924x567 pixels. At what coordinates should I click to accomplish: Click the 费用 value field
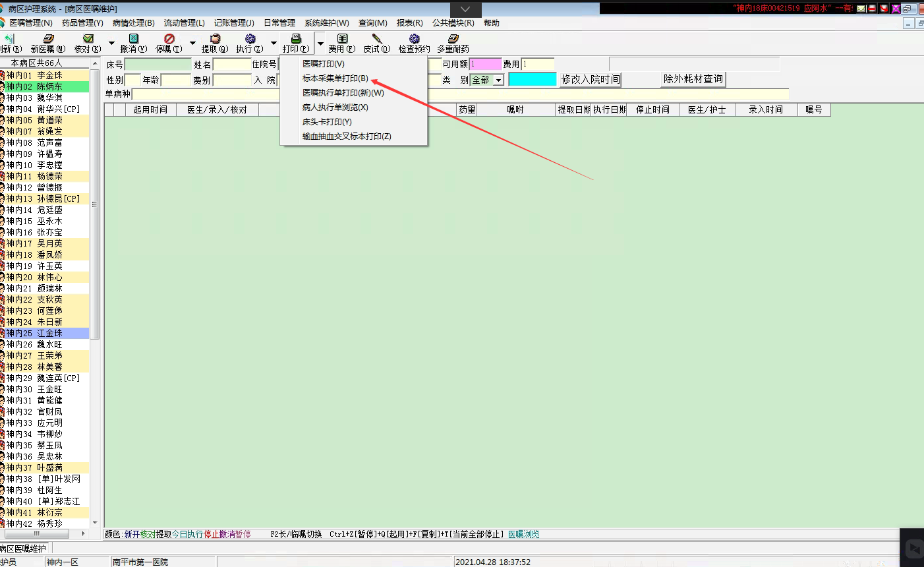point(538,64)
